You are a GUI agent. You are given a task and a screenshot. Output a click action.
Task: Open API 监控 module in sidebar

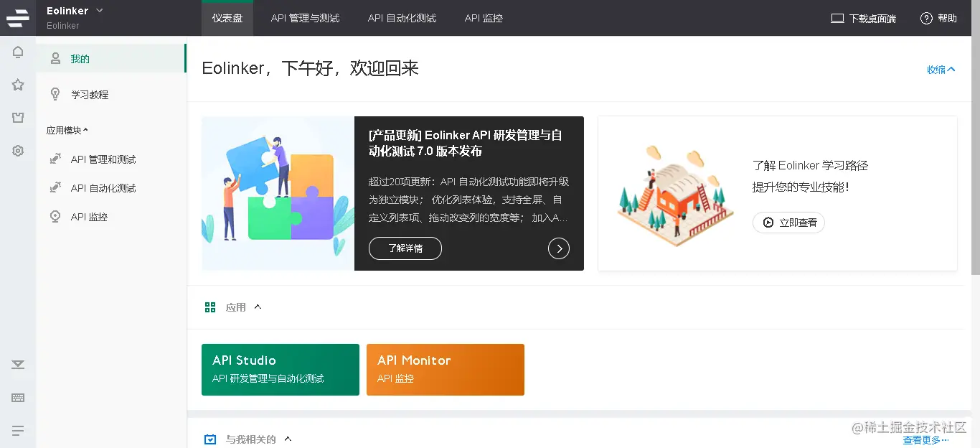(111, 216)
